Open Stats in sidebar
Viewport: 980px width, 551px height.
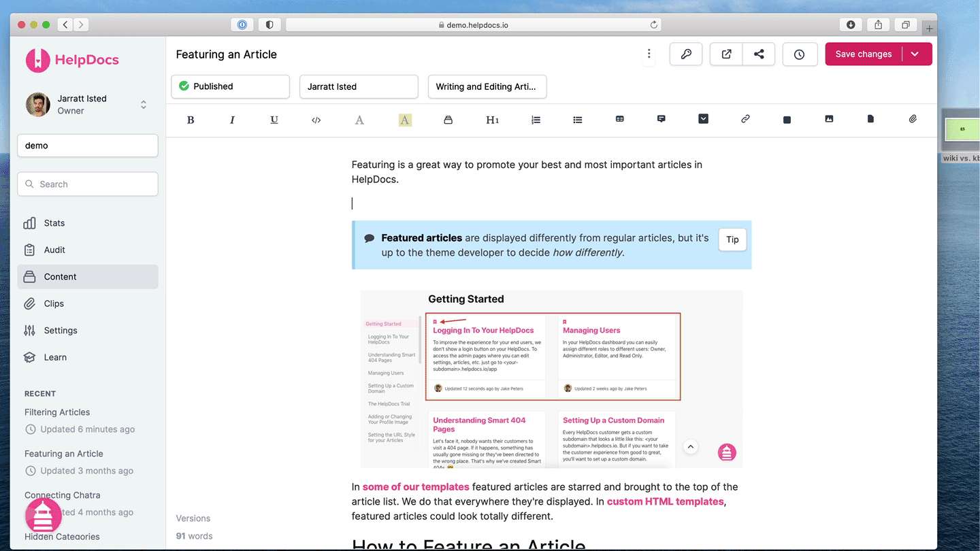[88, 223]
